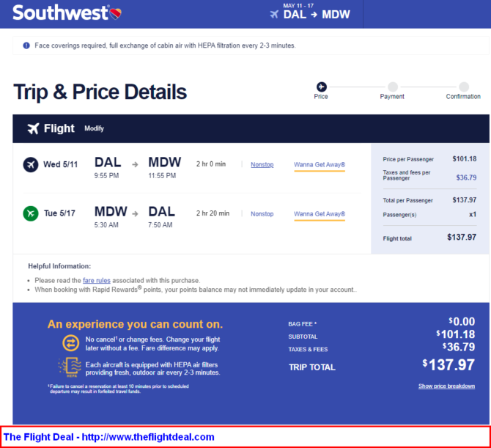
Task: Click the Southwest heart logo
Action: pyautogui.click(x=116, y=13)
